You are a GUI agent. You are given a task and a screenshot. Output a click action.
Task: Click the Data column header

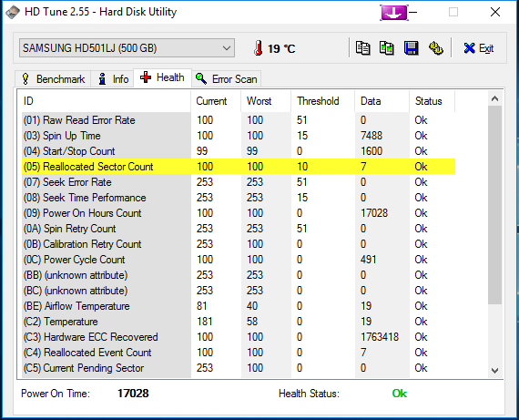(x=382, y=101)
